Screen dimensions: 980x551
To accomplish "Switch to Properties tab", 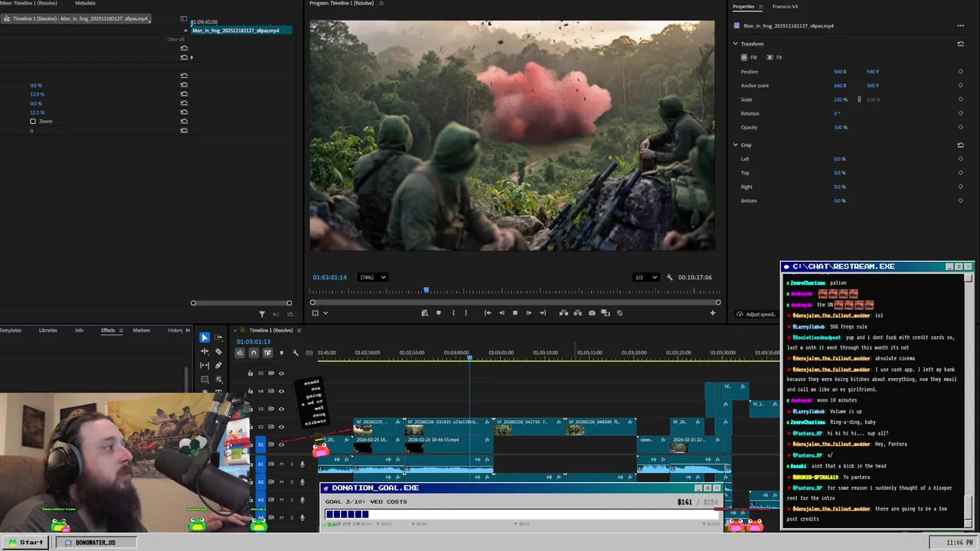I will pos(743,6).
